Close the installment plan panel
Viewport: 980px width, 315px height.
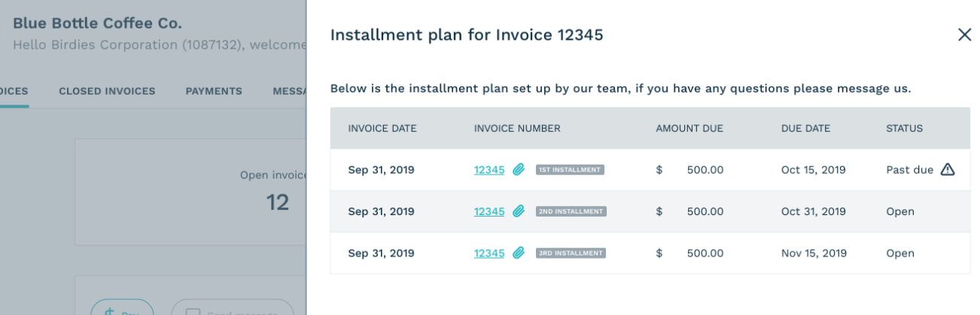coord(964,35)
